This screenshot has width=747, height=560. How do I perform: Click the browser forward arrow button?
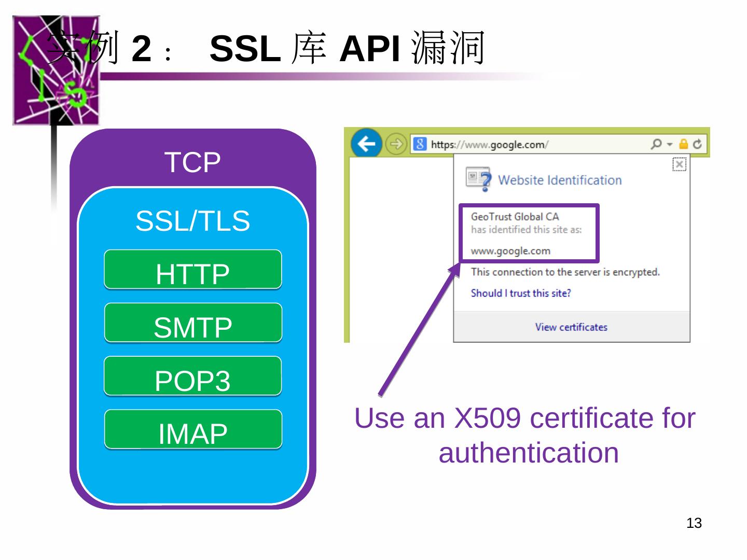[x=396, y=144]
